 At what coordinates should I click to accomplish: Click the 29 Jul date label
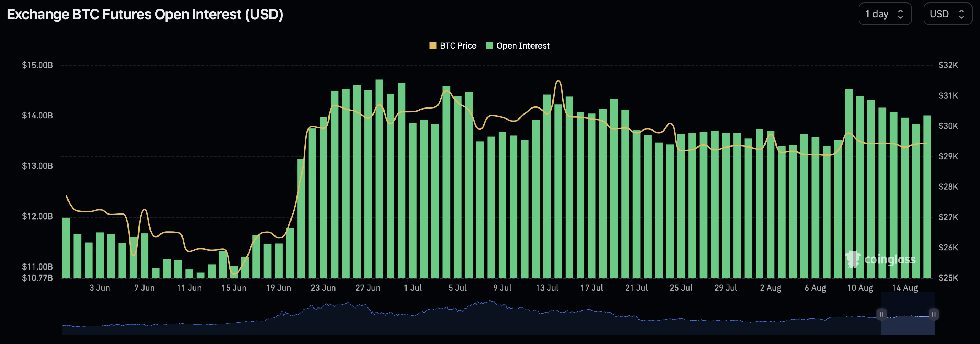point(726,288)
